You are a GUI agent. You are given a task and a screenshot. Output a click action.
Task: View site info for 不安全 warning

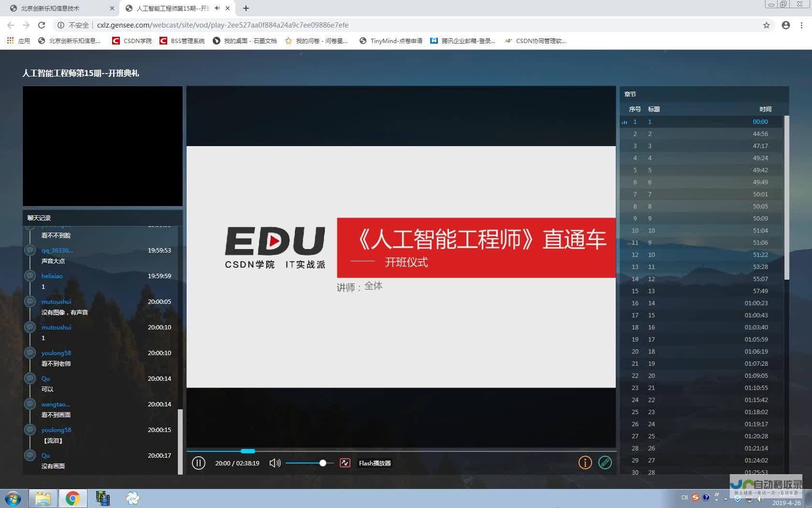tap(73, 25)
